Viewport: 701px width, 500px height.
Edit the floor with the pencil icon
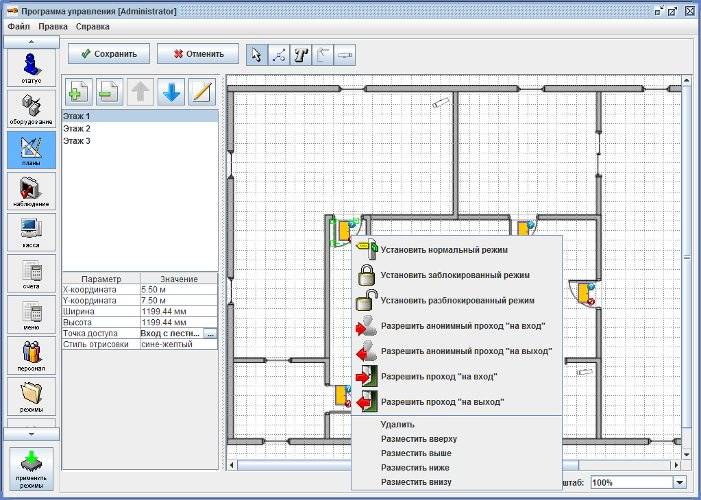(x=202, y=92)
